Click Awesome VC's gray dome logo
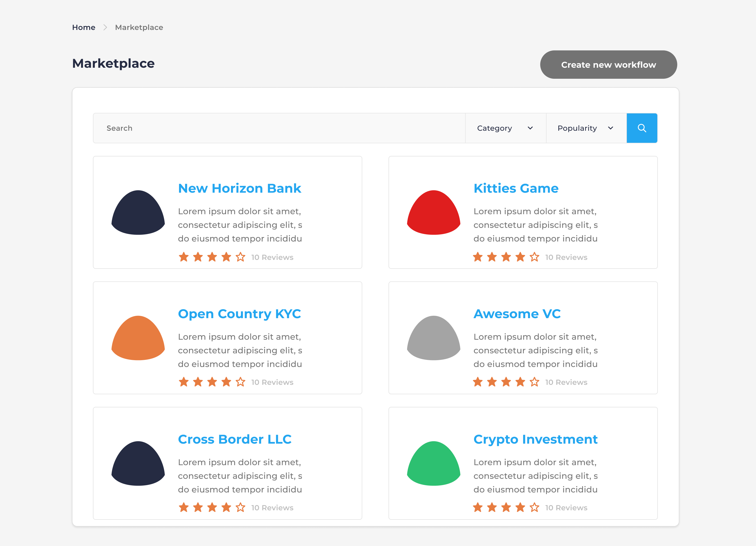This screenshot has width=756, height=546. point(433,338)
